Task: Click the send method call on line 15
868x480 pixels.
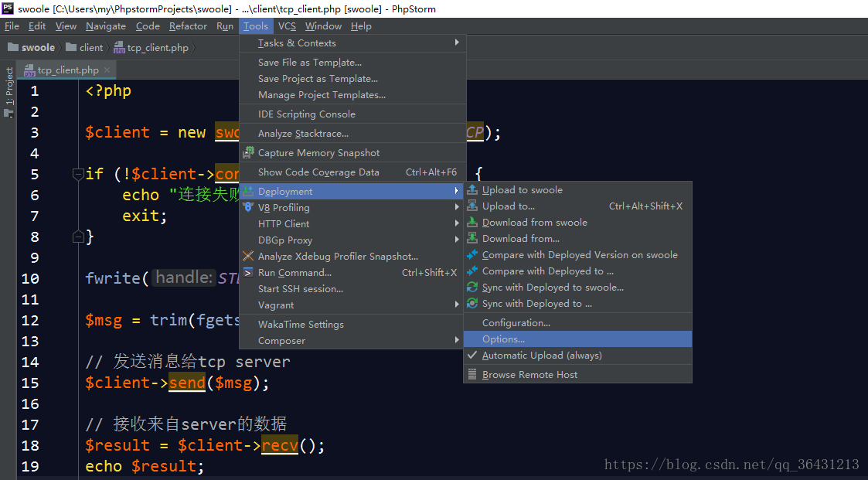Action: point(187,383)
